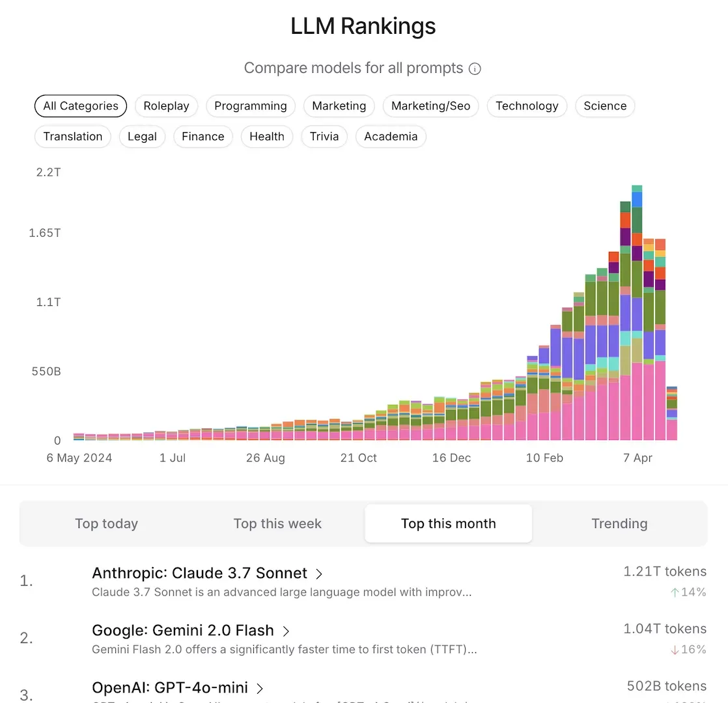
Task: Open Anthropic: Claude 3.7 Sonnet model page
Action: click(200, 573)
